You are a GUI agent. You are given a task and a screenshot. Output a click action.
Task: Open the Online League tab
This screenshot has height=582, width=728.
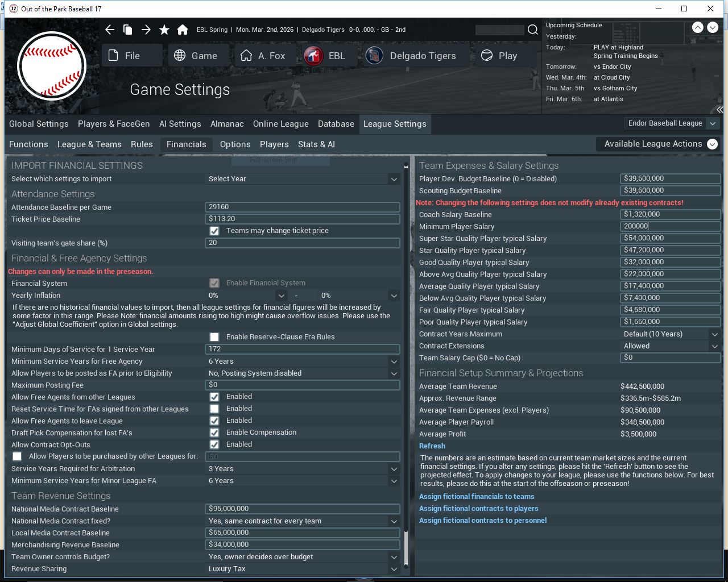tap(281, 124)
